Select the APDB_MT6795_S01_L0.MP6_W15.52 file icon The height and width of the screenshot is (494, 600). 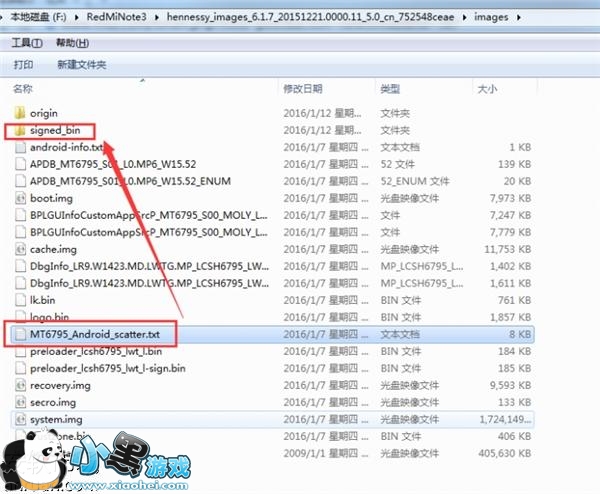click(x=20, y=164)
